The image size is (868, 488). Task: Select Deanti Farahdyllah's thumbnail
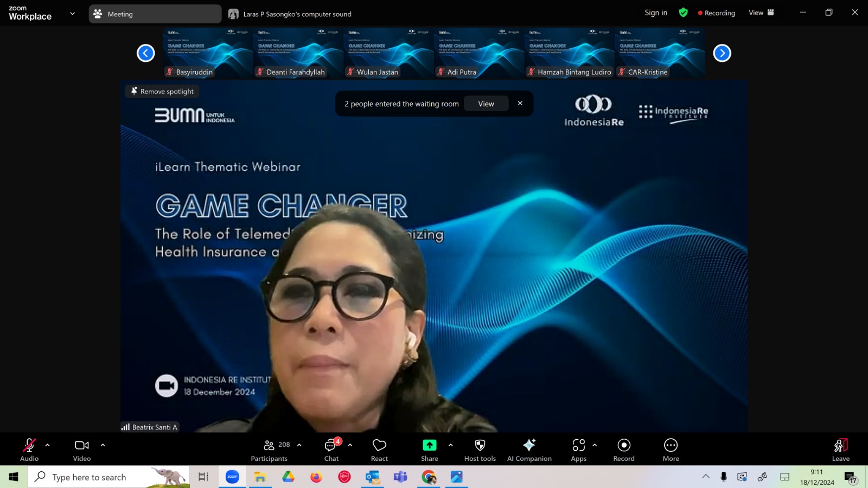[x=298, y=53]
